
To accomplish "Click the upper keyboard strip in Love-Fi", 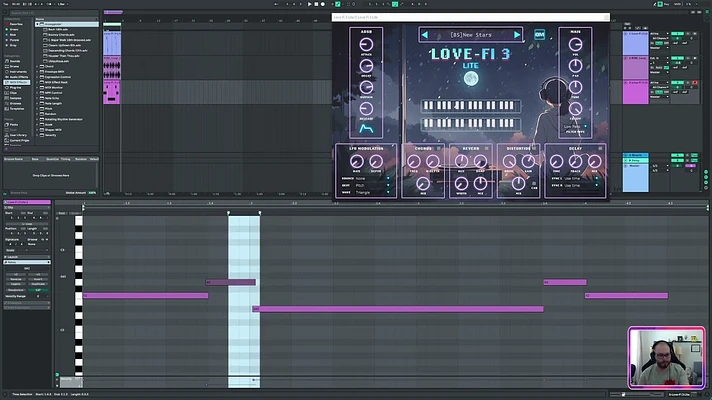I will [x=470, y=106].
